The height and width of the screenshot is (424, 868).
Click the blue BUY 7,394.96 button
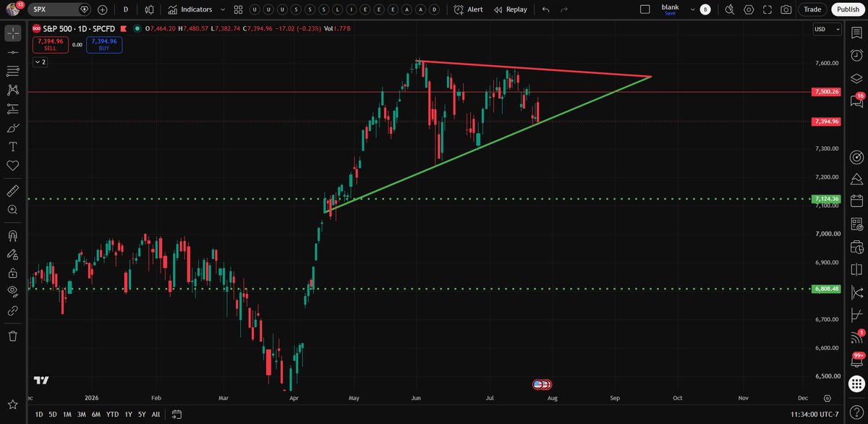[104, 45]
